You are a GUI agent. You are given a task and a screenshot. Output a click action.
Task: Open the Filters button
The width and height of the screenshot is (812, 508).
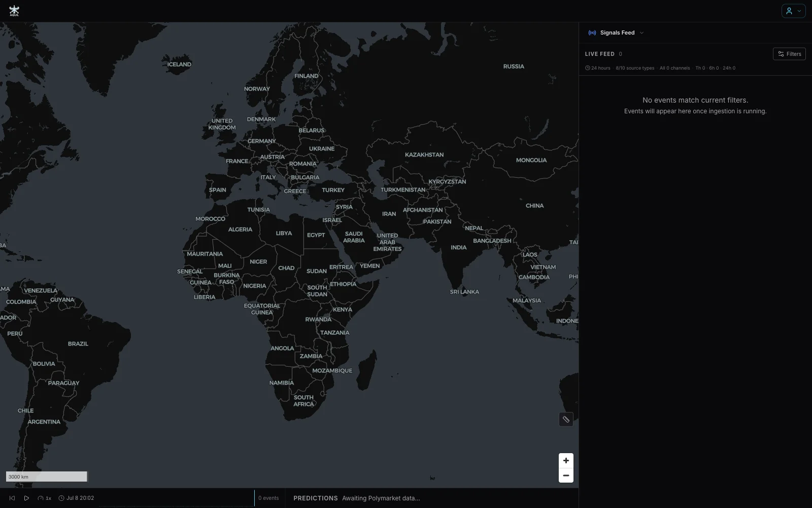click(789, 54)
